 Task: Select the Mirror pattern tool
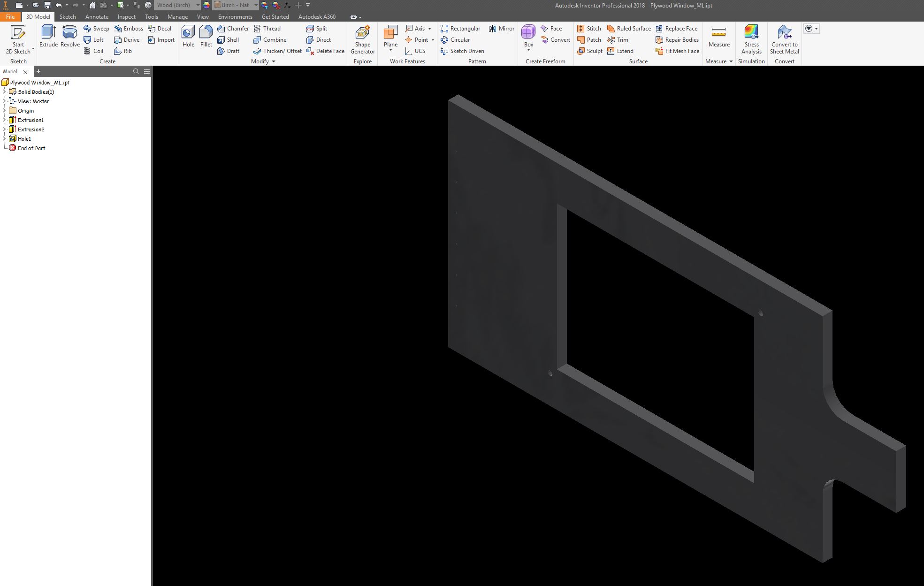pos(501,28)
